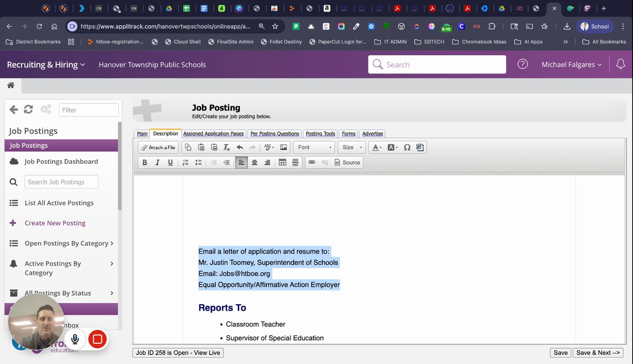The image size is (633, 364).
Task: Refresh the sidebar menu
Action: click(28, 109)
